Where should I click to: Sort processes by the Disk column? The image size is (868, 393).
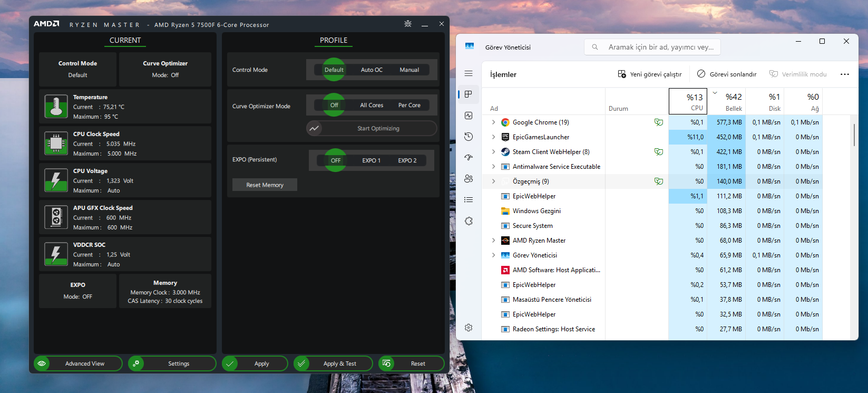click(x=765, y=101)
